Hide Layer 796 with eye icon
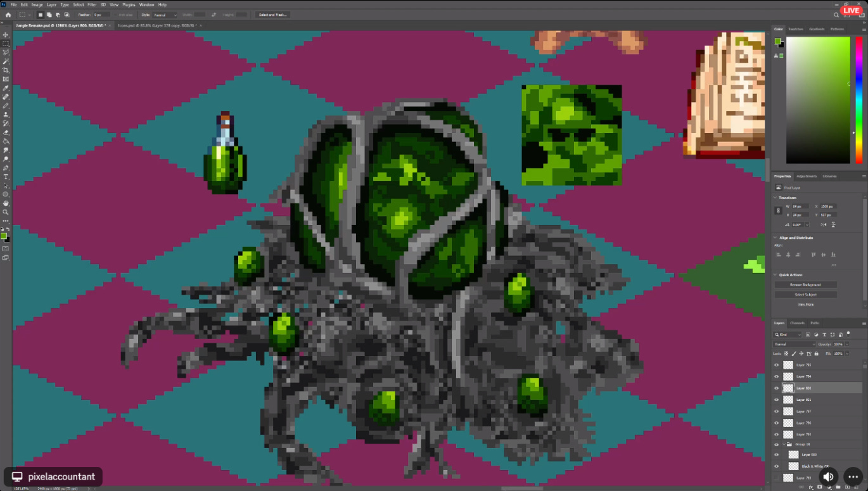868x491 pixels. 776,423
